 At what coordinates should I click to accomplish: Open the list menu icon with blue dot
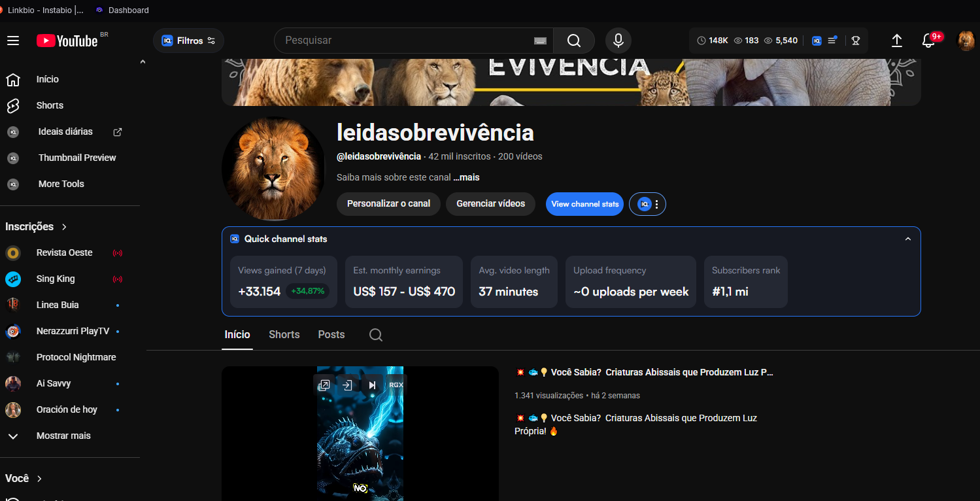tap(832, 41)
